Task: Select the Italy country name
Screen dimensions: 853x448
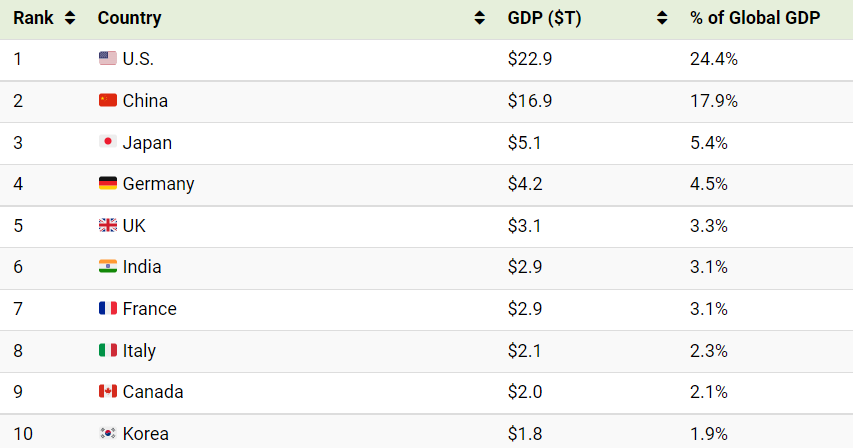Action: click(x=139, y=351)
